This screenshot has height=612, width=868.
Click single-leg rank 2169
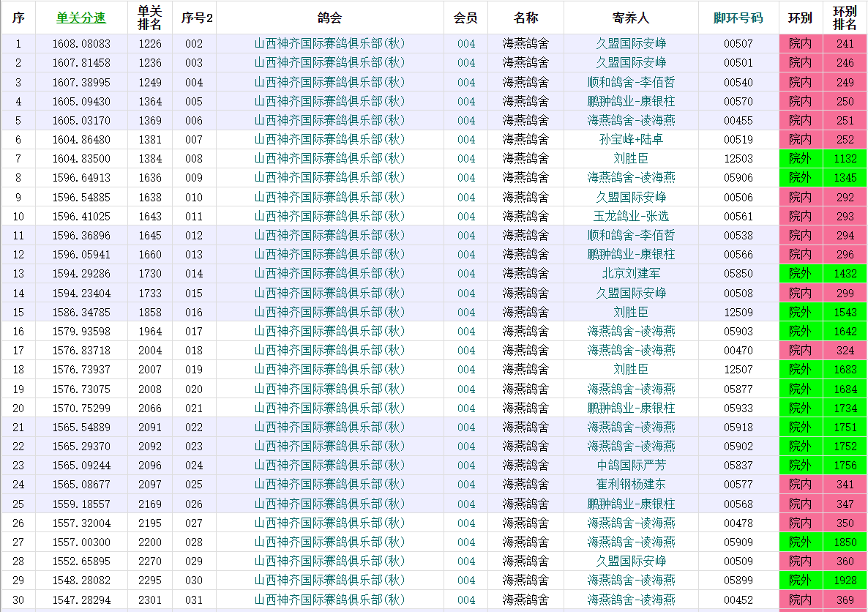pos(150,504)
